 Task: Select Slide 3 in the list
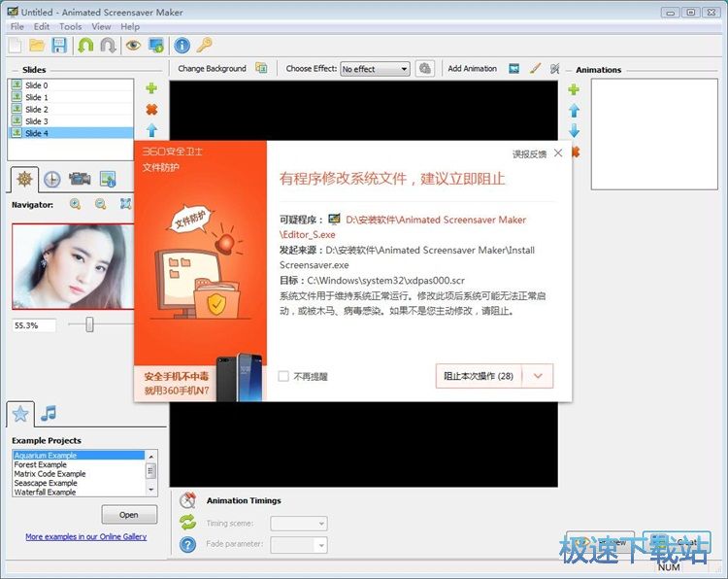point(71,120)
